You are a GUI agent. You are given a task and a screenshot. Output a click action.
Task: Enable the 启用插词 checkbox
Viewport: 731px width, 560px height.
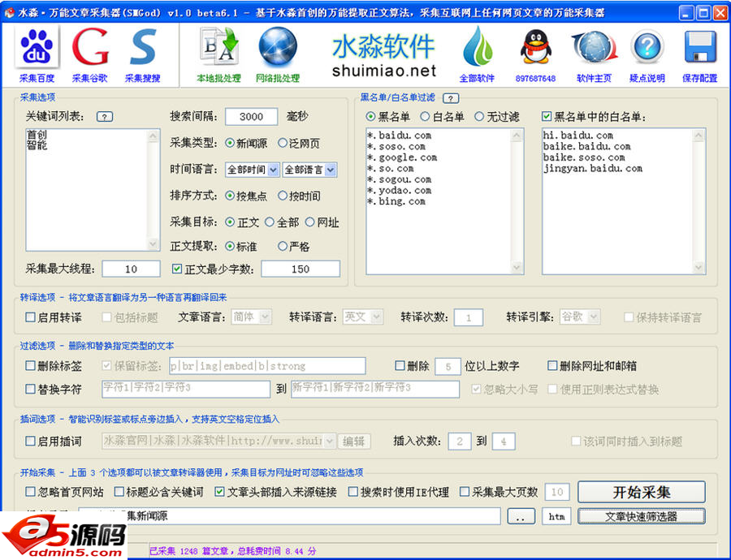pyautogui.click(x=30, y=441)
